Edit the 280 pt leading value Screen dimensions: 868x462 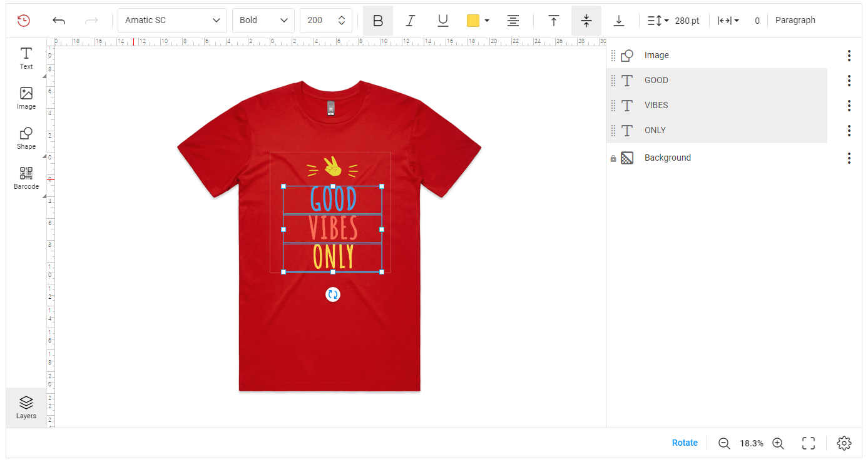click(x=687, y=21)
